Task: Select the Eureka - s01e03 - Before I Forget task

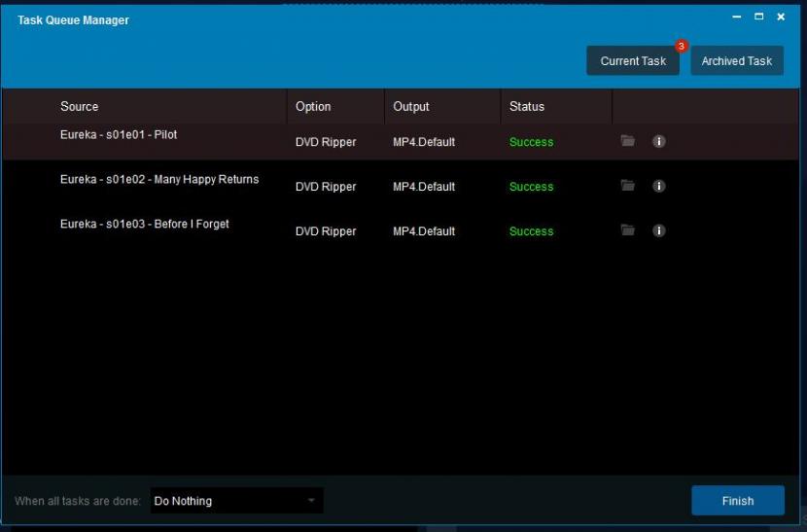Action: coord(144,225)
